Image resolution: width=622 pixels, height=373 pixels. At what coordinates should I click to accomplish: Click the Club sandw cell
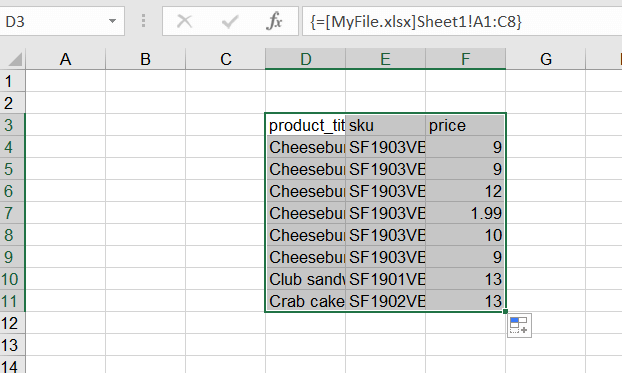[x=305, y=279]
